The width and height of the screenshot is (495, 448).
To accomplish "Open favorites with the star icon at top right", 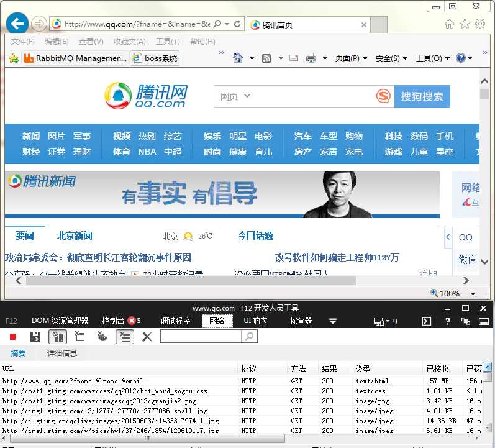I will point(465,24).
